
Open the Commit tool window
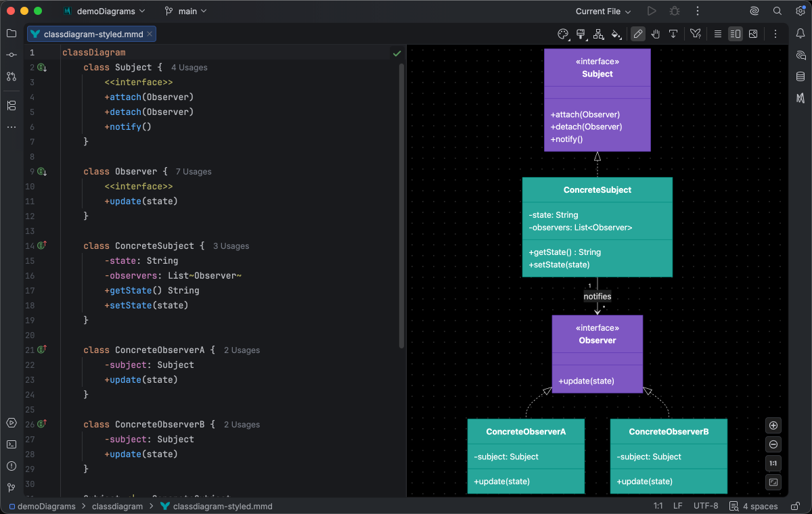[x=11, y=55]
